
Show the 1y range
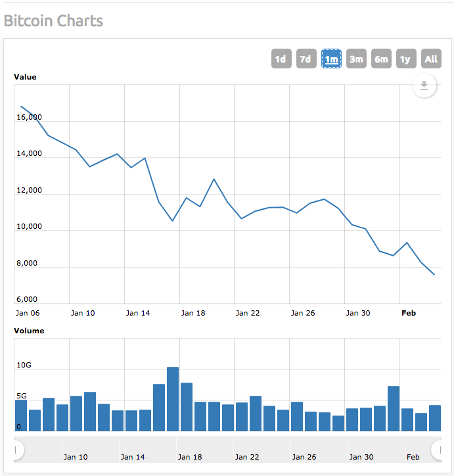pyautogui.click(x=406, y=59)
